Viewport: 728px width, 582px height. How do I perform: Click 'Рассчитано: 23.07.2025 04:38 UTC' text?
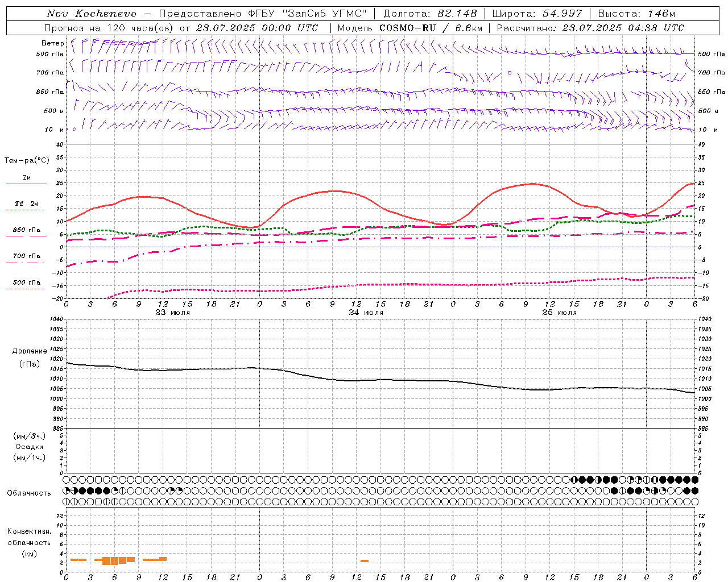[x=590, y=28]
